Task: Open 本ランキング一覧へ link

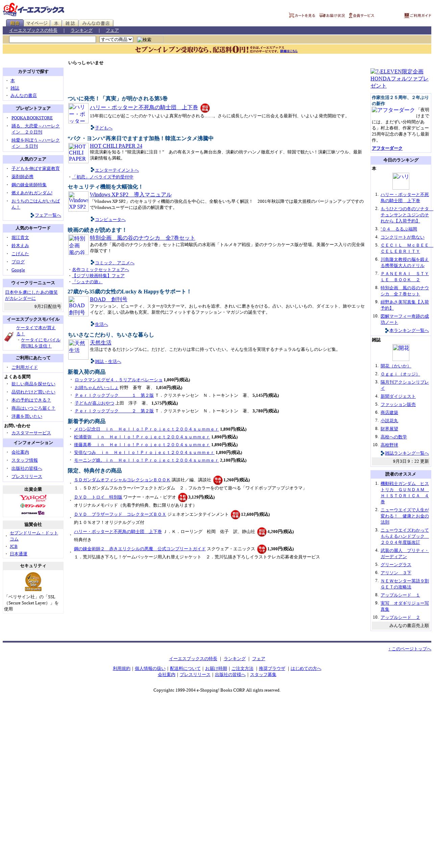Action: point(409,331)
